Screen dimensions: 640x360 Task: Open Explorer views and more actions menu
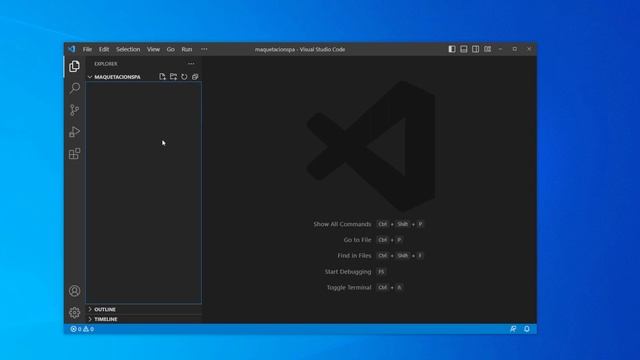tap(191, 64)
